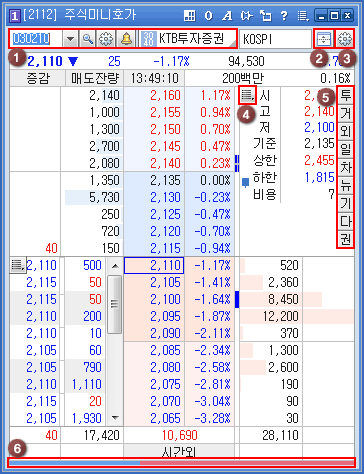The image size is (364, 474).
Task: Open list menu icon in title bar
Action: click(x=303, y=15)
